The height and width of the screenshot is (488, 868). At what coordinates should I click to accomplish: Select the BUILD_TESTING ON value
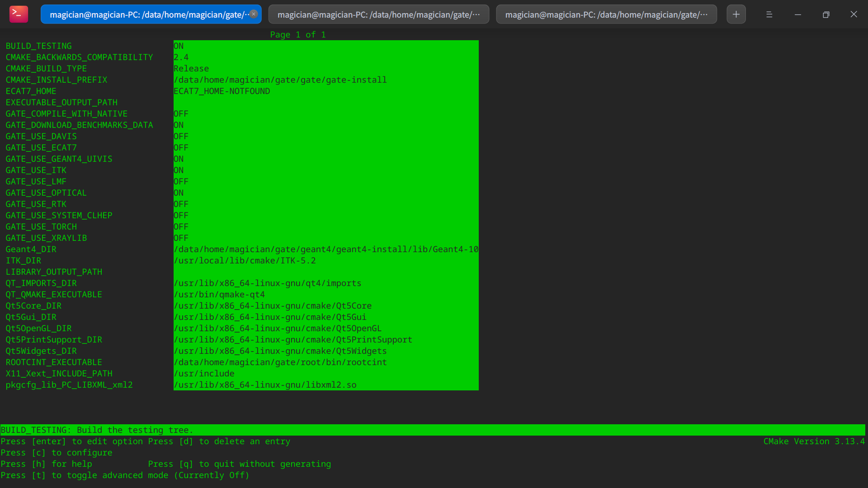pos(179,46)
